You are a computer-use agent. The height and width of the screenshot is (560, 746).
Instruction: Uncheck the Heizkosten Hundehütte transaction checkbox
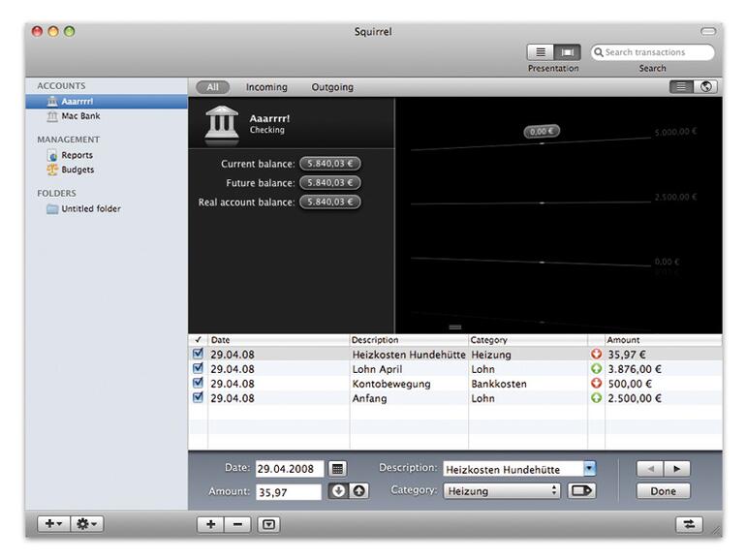click(198, 355)
